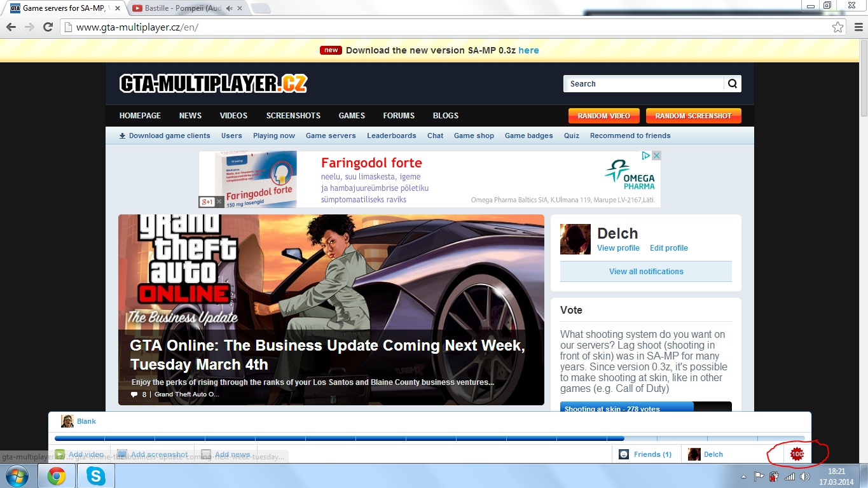Open the SCREENSHOTS menu item

293,116
